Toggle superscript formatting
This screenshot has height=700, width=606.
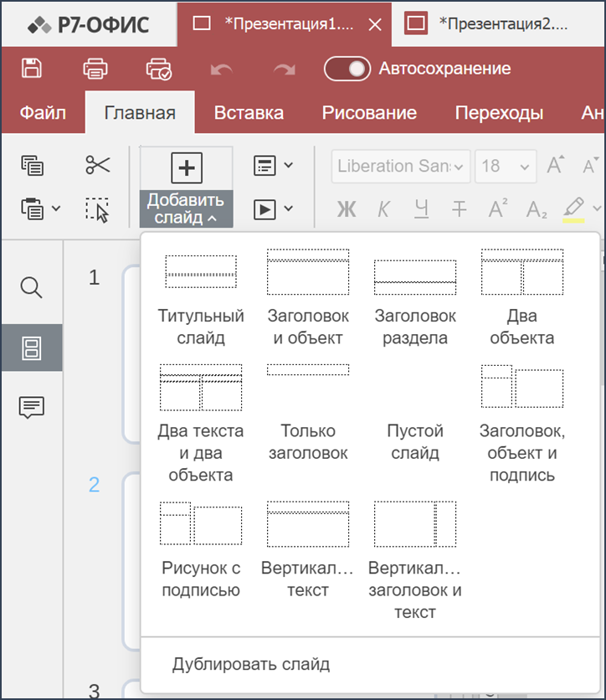[x=498, y=208]
